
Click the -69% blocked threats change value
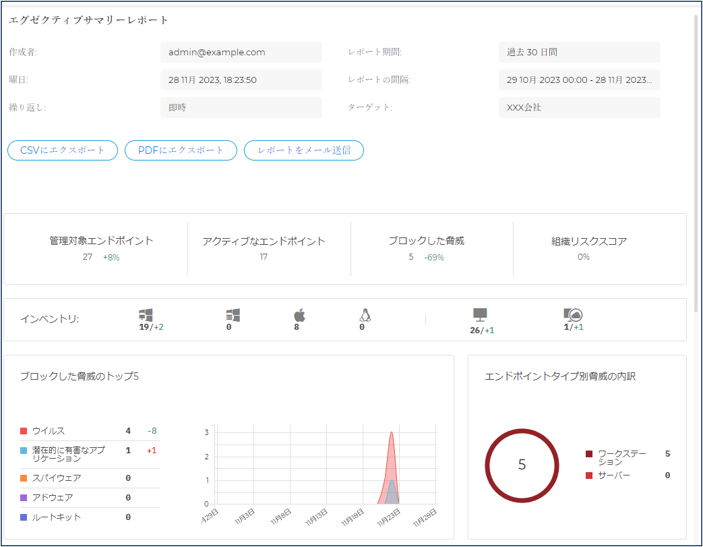click(x=434, y=257)
